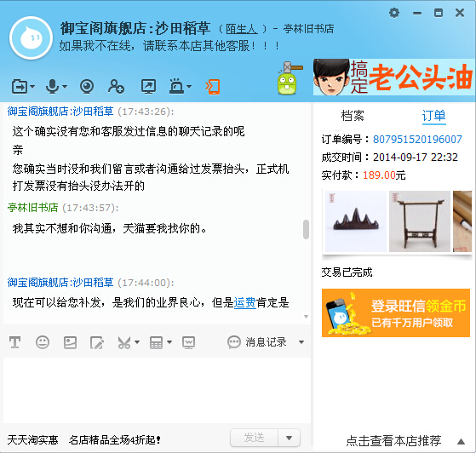
Task: Click the 交易已完成 order status text
Action: (347, 272)
